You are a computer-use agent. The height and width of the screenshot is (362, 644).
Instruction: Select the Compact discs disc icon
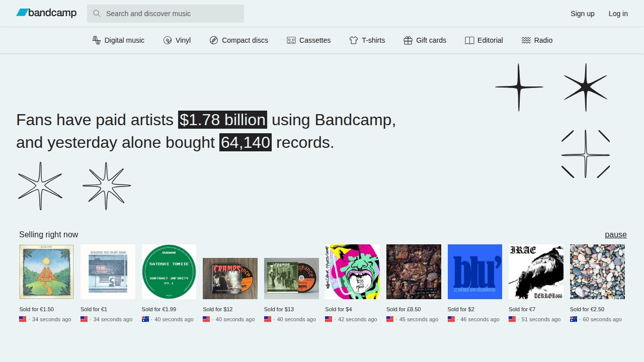(x=214, y=40)
